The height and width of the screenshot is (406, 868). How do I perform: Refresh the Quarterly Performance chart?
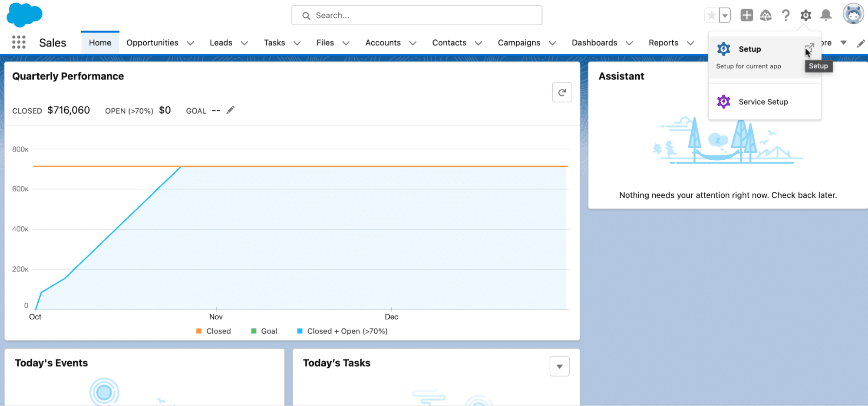click(x=562, y=92)
